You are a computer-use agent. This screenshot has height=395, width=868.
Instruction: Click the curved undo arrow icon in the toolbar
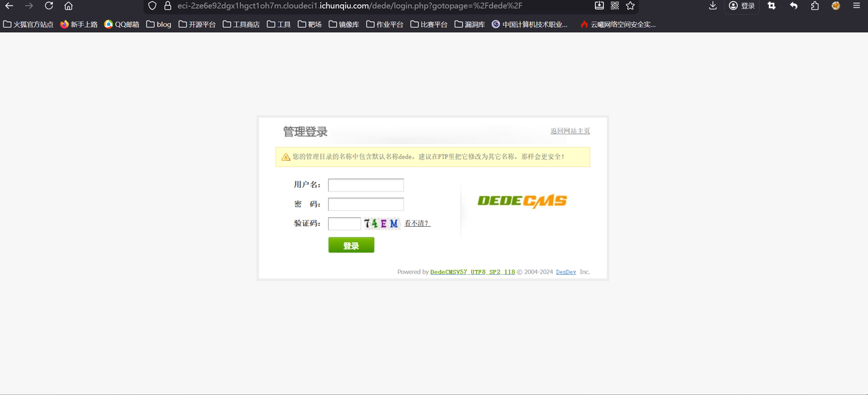coord(793,5)
